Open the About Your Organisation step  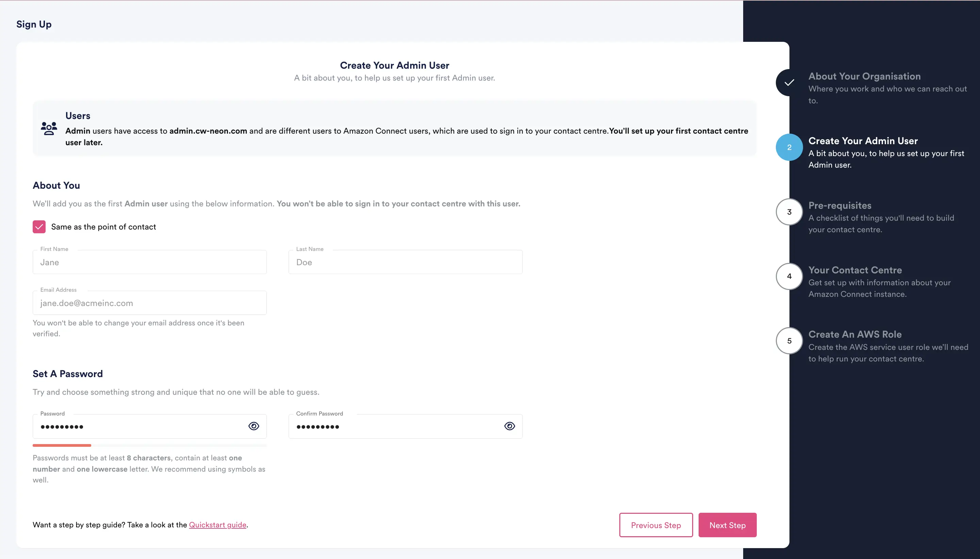[x=864, y=77]
